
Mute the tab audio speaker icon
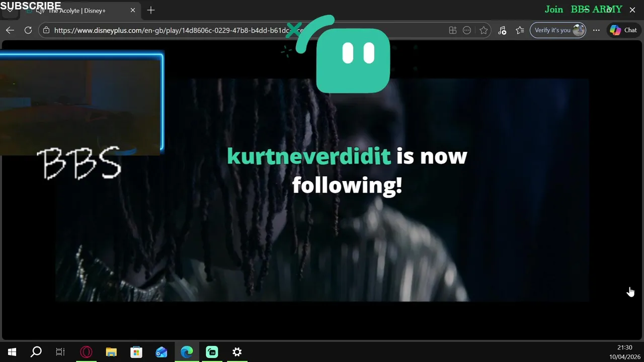40,11
